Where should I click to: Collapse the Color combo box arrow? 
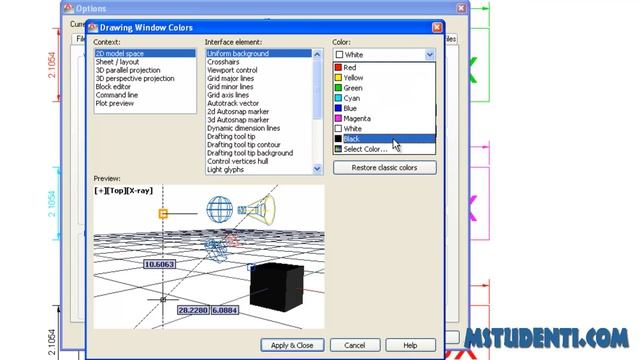[x=430, y=54]
